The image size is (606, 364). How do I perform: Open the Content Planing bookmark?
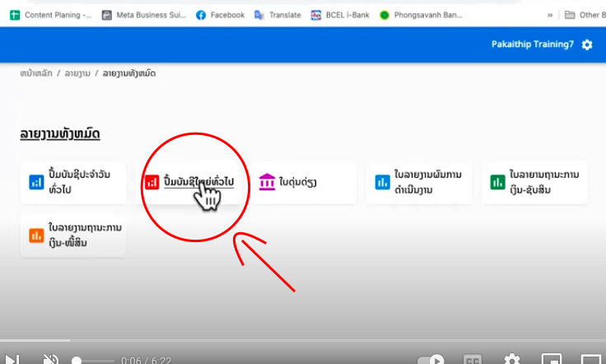click(50, 15)
